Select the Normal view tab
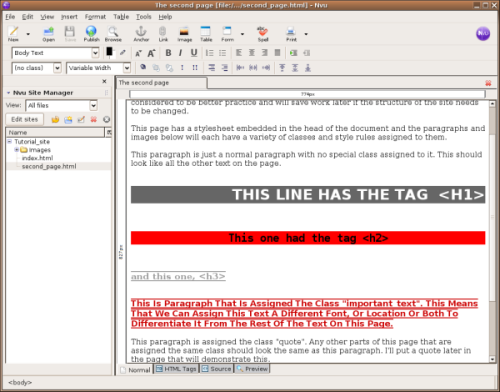The width and height of the screenshot is (500, 392). (x=135, y=370)
